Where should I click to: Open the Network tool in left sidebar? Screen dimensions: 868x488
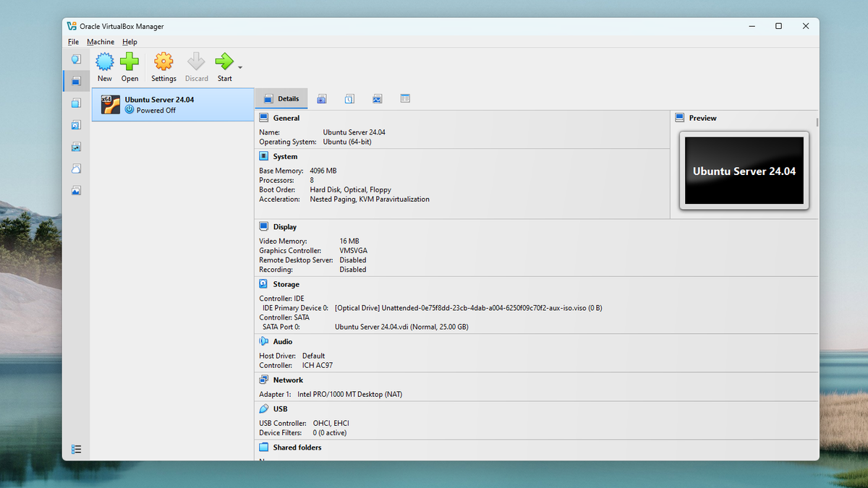pos(76,147)
